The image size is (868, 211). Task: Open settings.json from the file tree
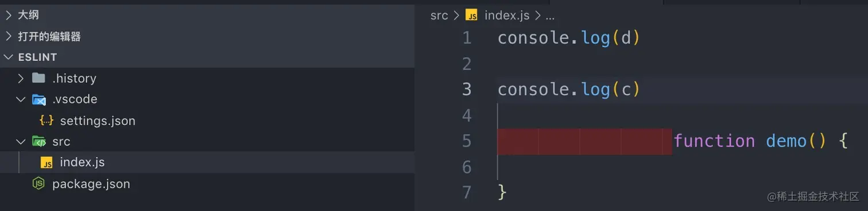pos(98,121)
